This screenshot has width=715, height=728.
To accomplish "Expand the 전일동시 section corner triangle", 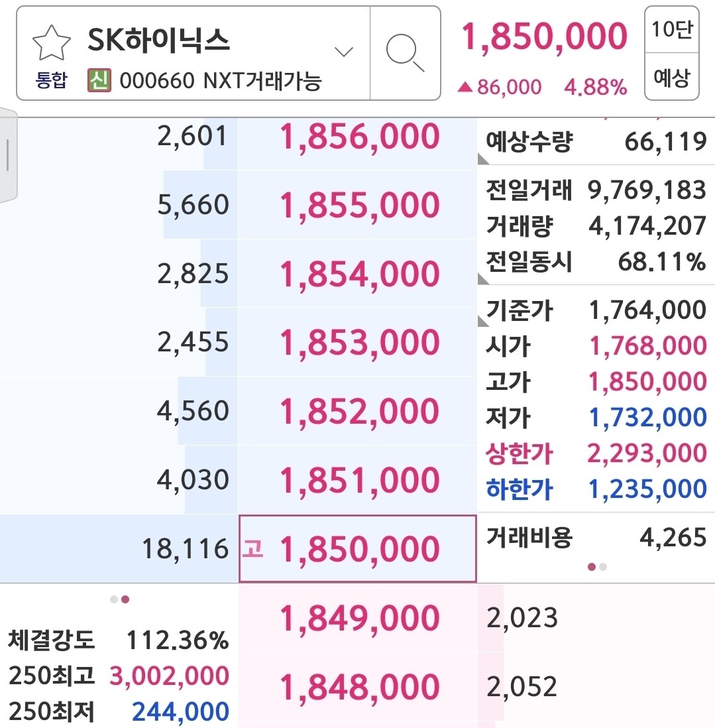I will pyautogui.click(x=483, y=278).
